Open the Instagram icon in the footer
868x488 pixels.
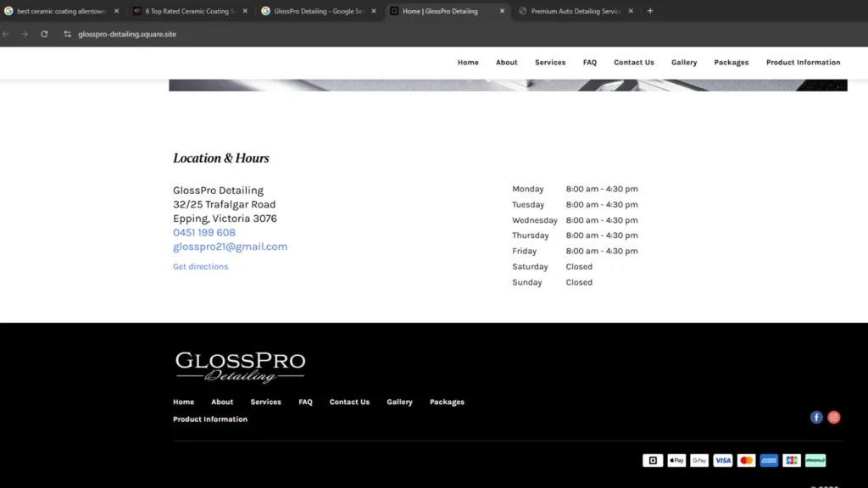point(833,417)
